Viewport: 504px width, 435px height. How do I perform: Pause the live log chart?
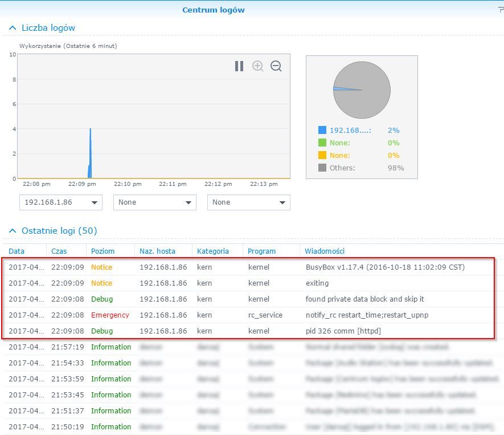(239, 66)
